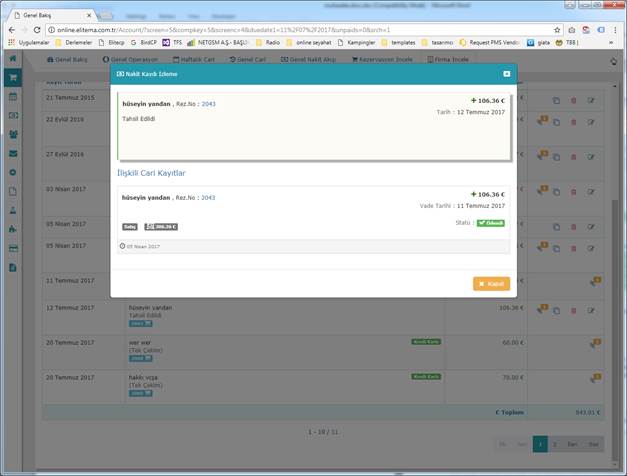Click the Son last-page pagination button
The image size is (627, 476).
(x=594, y=443)
